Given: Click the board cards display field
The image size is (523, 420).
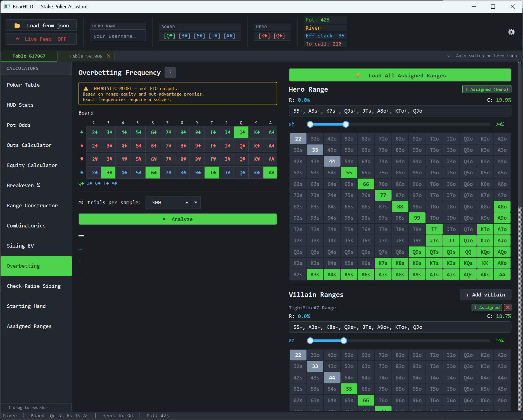Looking at the screenshot, I should point(199,36).
